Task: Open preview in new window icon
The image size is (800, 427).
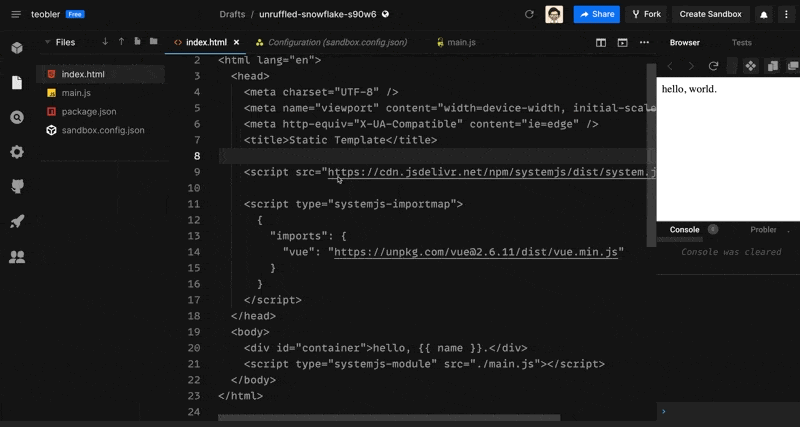Action: coord(793,66)
